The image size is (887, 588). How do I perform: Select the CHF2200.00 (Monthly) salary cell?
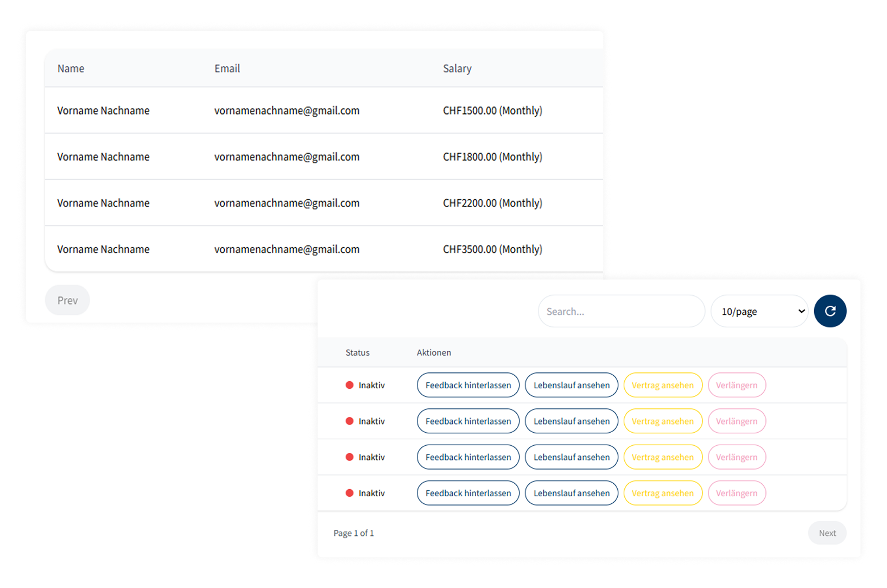coord(492,203)
